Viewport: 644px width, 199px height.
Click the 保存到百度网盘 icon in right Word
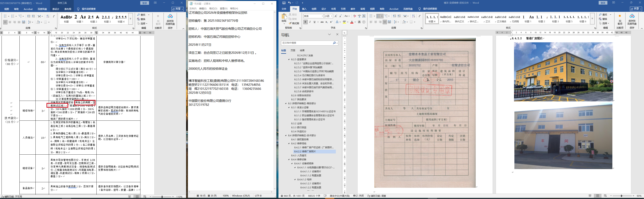[632, 18]
